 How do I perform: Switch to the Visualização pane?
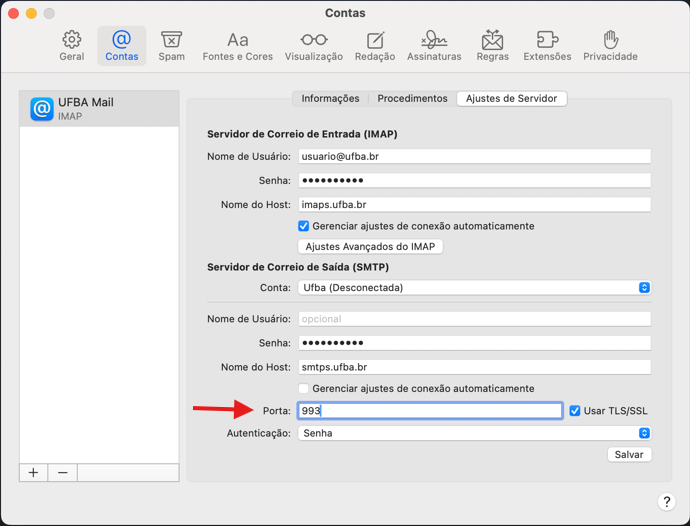(x=313, y=46)
